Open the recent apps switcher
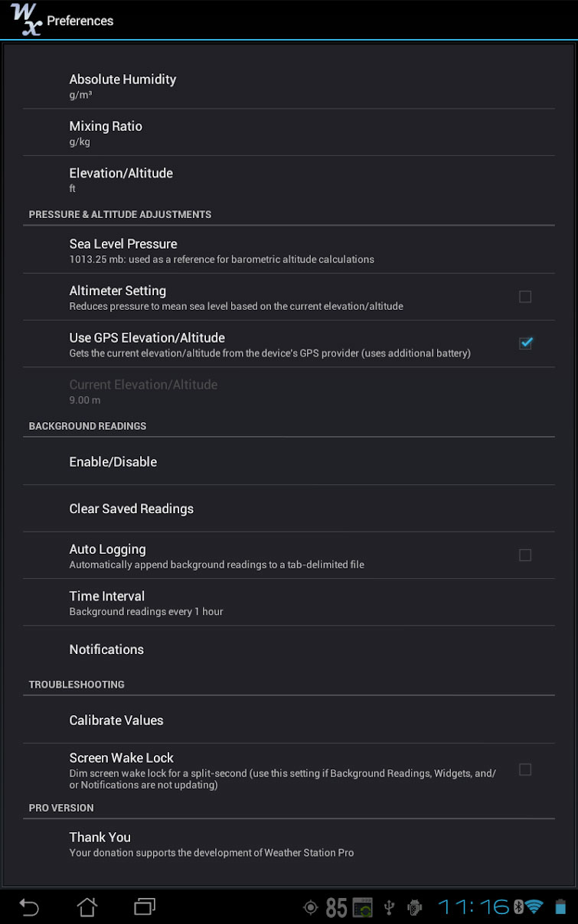 click(145, 907)
